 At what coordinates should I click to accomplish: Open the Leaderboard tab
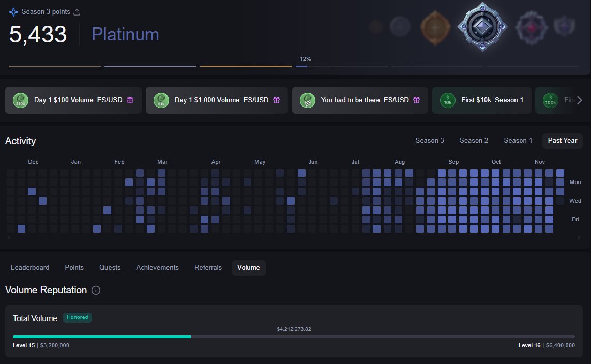click(30, 267)
